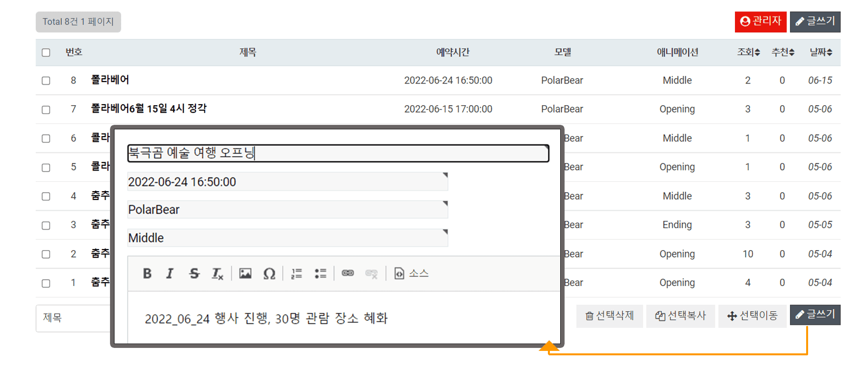Toggle bold formatting in editor toolbar
Image resolution: width=868 pixels, height=374 pixels.
pos(147,274)
